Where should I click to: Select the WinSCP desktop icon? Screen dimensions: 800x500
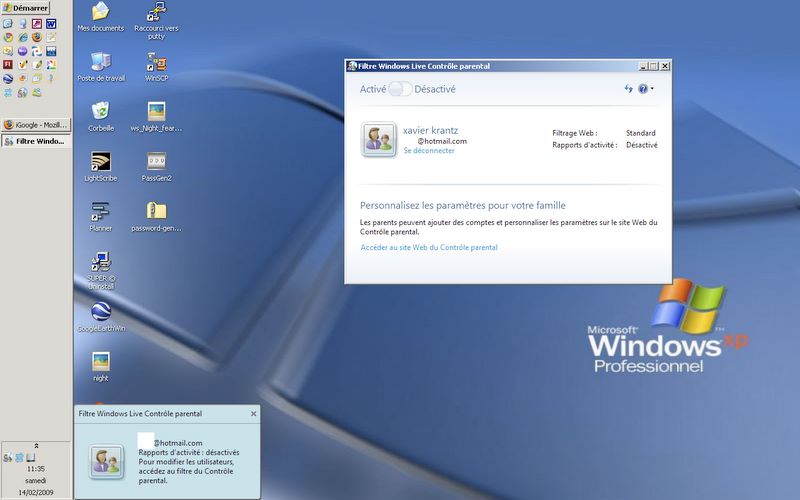point(157,67)
